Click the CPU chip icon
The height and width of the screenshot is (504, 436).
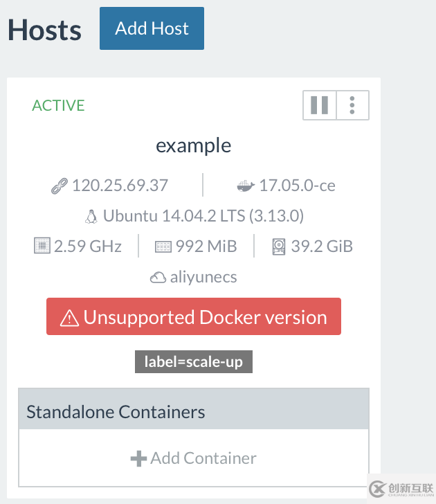tap(42, 246)
